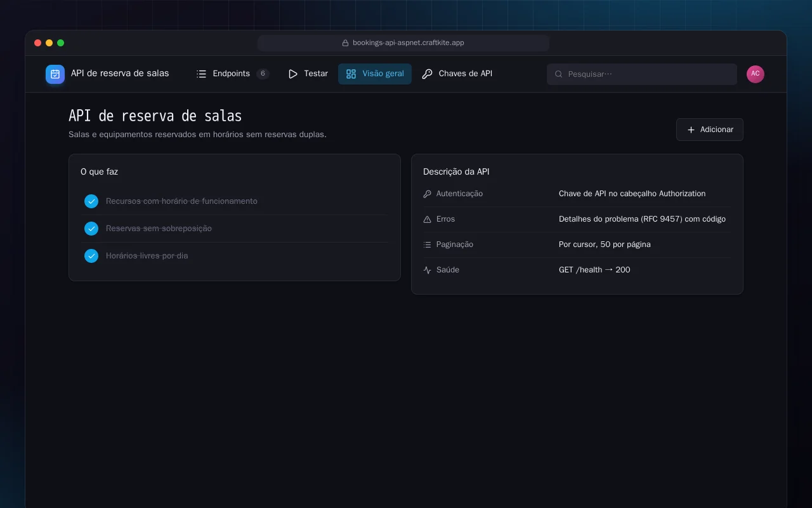Click the 'GET /health → 200' value
The width and height of the screenshot is (812, 508).
coord(594,270)
